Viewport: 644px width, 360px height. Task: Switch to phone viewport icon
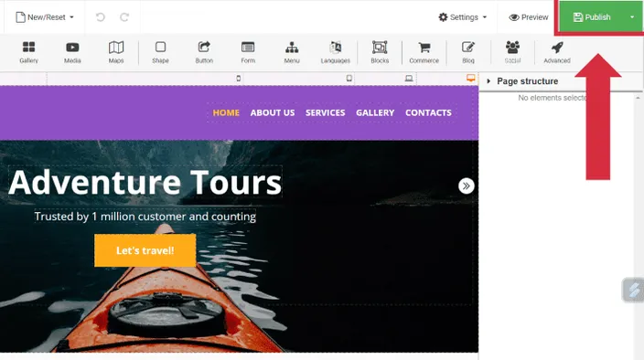click(x=238, y=78)
